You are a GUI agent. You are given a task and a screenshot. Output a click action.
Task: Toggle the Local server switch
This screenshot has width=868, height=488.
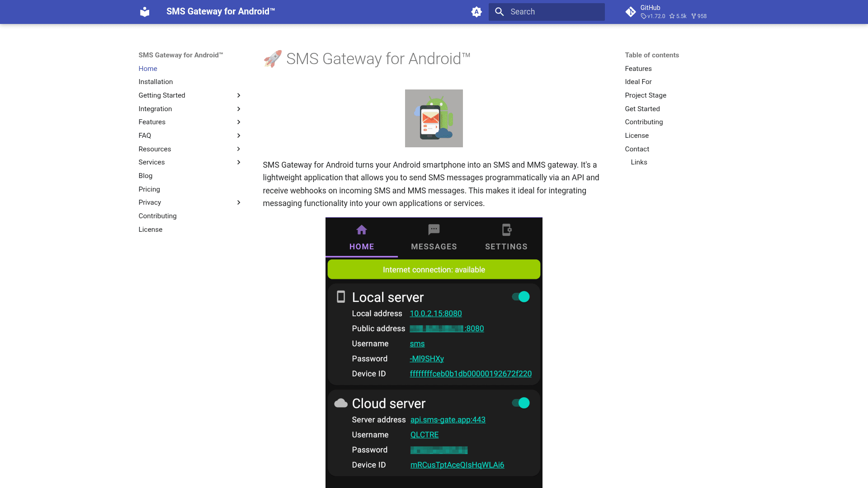[521, 297]
